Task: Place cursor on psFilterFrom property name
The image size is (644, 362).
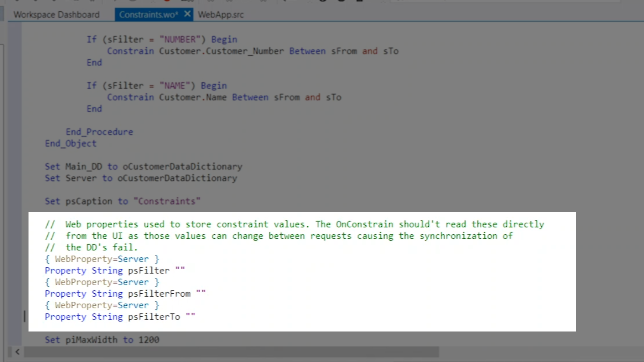Action: click(x=159, y=294)
